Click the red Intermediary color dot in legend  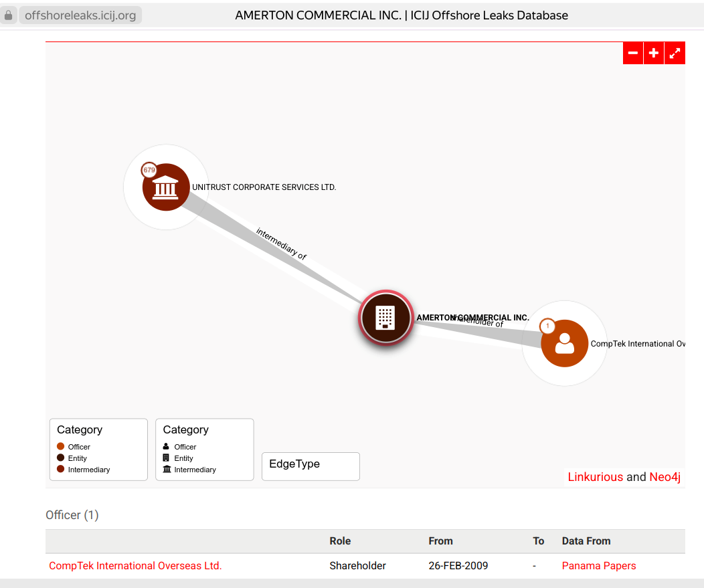61,469
